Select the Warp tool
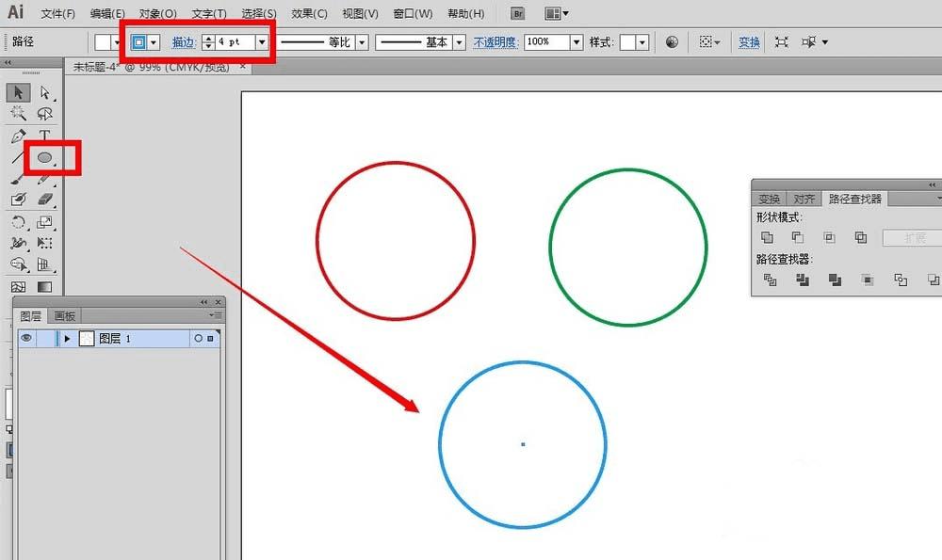942x560 pixels. pos(18,243)
